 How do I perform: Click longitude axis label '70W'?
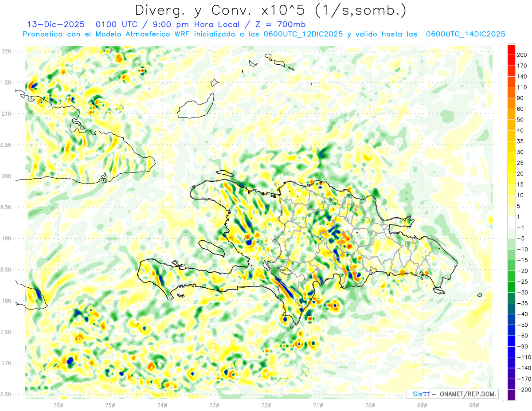[x=370, y=405]
